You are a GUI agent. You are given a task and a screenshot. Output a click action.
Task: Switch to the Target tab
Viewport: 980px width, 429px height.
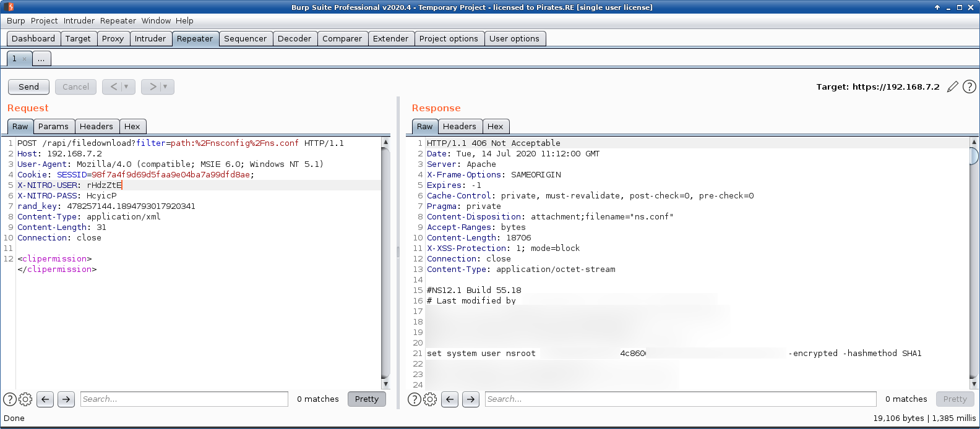pyautogui.click(x=78, y=38)
